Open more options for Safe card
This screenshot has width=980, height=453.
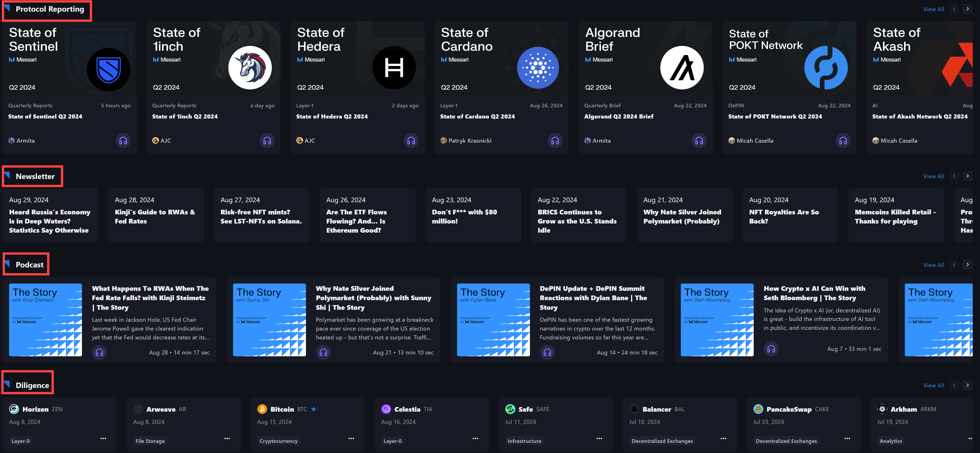(599, 438)
